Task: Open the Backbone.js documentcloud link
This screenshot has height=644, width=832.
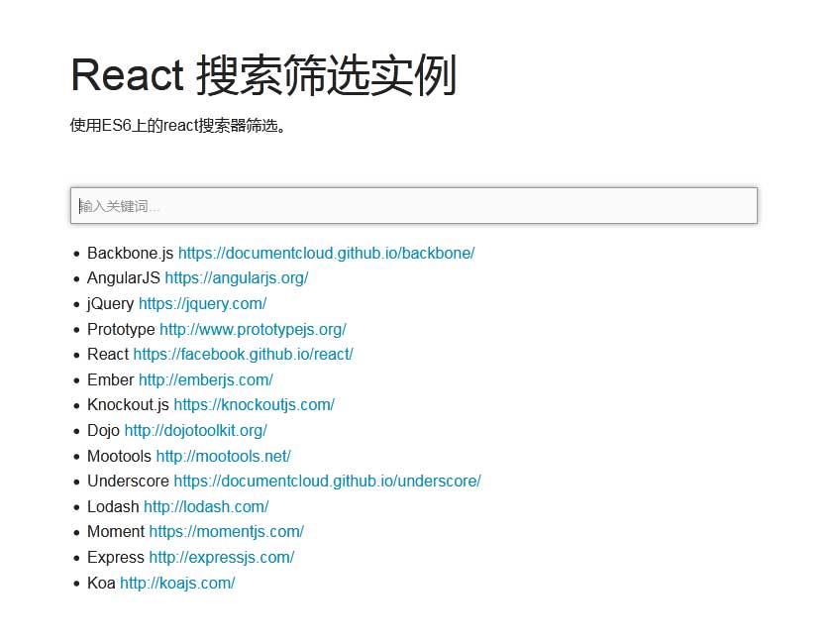Action: click(x=326, y=254)
